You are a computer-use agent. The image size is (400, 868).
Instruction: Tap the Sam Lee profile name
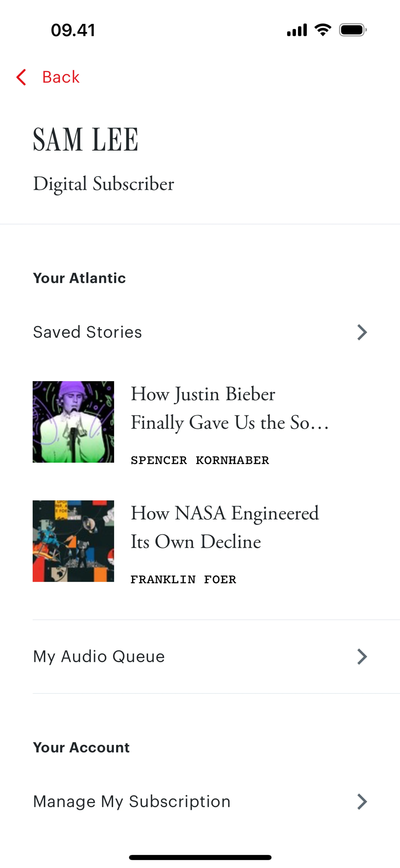86,140
